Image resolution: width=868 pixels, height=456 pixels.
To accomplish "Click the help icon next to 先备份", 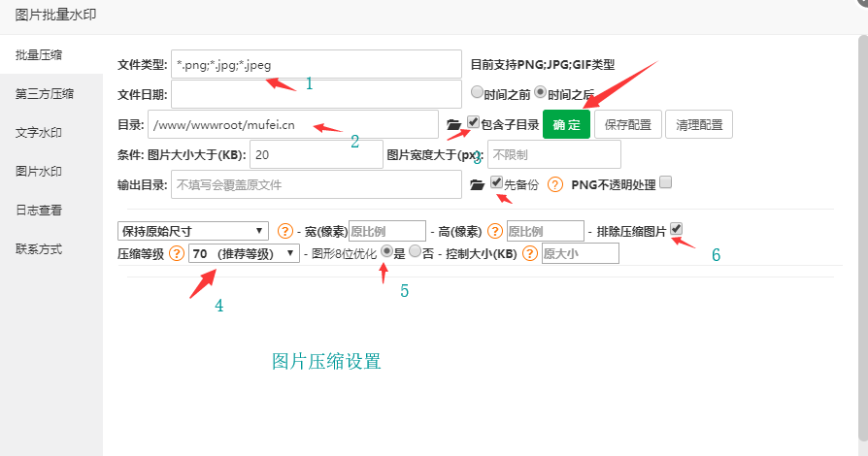I will (555, 183).
